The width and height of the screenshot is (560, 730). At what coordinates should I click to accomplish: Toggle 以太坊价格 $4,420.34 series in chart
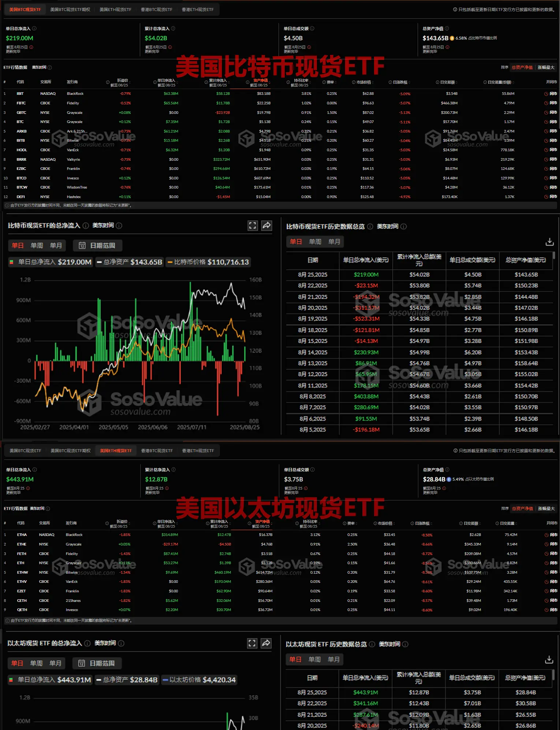tap(199, 680)
